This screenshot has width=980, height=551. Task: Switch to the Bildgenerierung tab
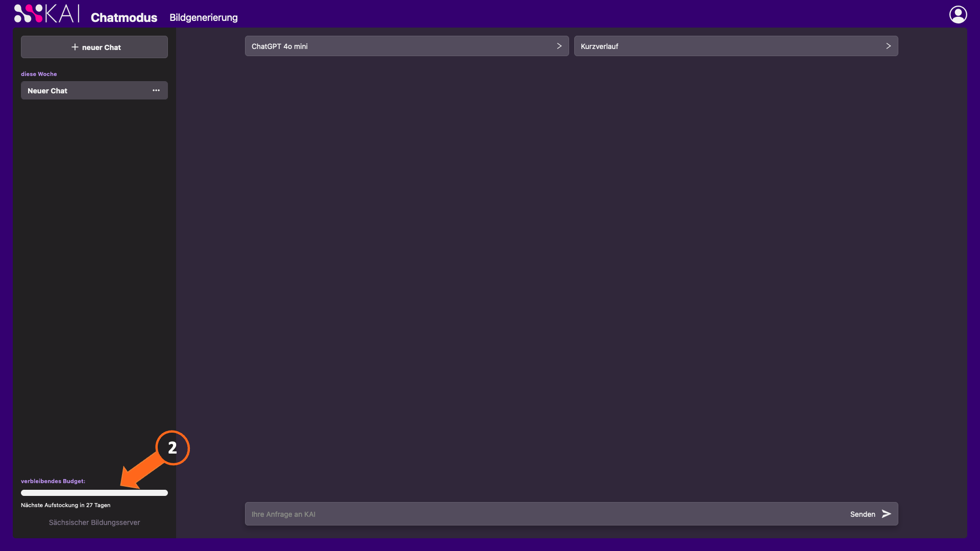[x=204, y=17]
